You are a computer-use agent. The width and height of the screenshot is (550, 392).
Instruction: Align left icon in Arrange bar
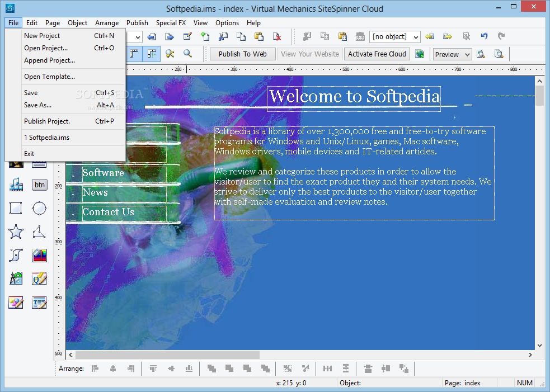[95, 369]
